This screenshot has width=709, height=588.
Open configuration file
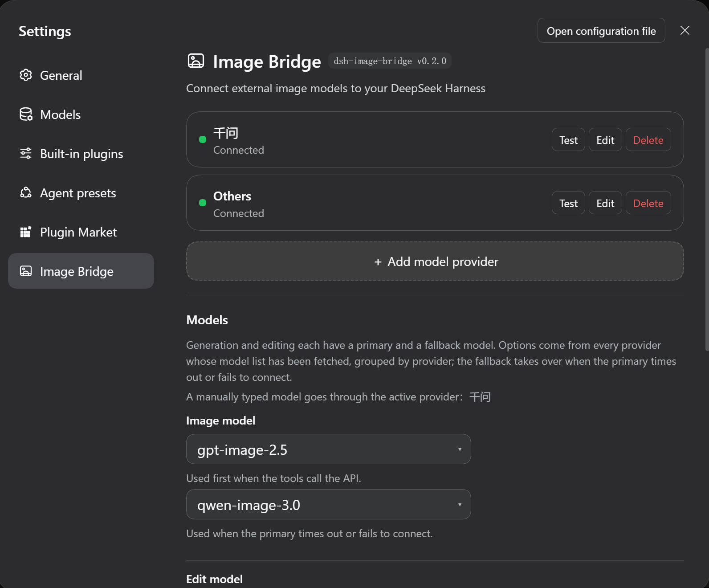601,30
